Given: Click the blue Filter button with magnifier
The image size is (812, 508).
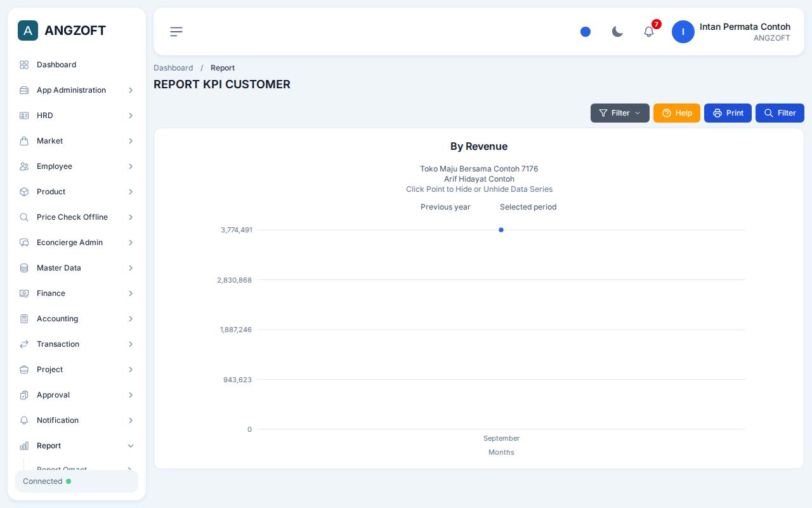Looking at the screenshot, I should (780, 113).
